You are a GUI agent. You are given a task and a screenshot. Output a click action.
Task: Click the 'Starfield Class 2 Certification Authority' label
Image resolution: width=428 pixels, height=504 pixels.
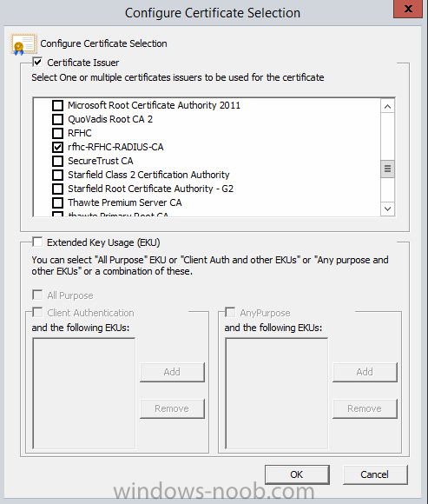pyautogui.click(x=148, y=175)
